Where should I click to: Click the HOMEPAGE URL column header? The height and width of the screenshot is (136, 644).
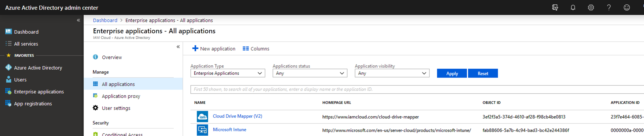coord(337,103)
